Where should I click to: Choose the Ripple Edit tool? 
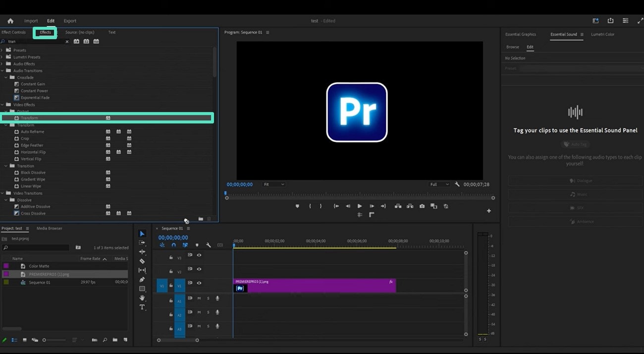point(142,252)
